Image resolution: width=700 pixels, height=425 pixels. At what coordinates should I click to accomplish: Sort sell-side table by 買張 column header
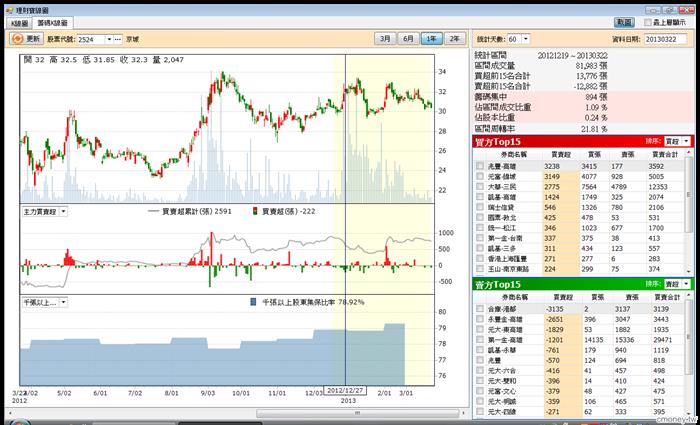[x=597, y=297]
